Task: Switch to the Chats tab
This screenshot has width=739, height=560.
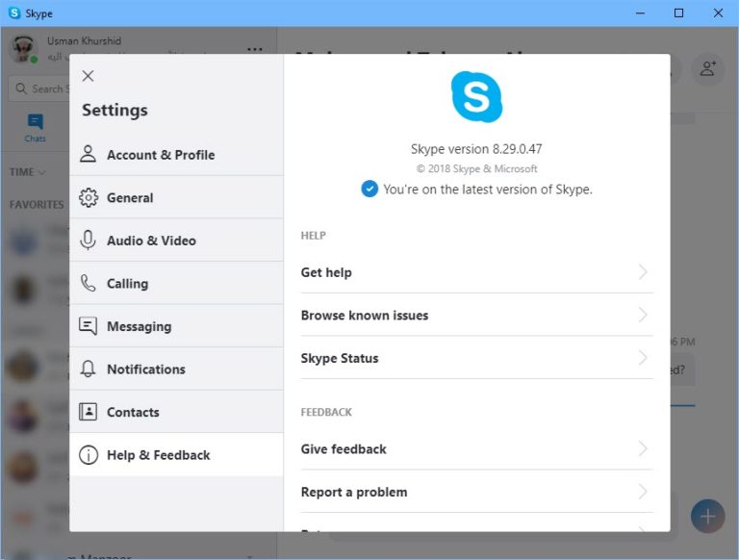Action: [x=36, y=128]
